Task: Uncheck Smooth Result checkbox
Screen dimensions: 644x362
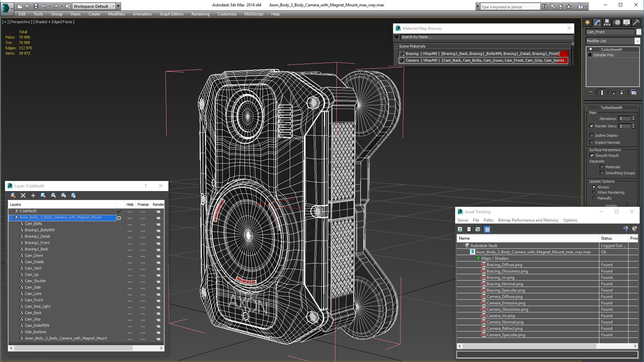Action: point(592,156)
